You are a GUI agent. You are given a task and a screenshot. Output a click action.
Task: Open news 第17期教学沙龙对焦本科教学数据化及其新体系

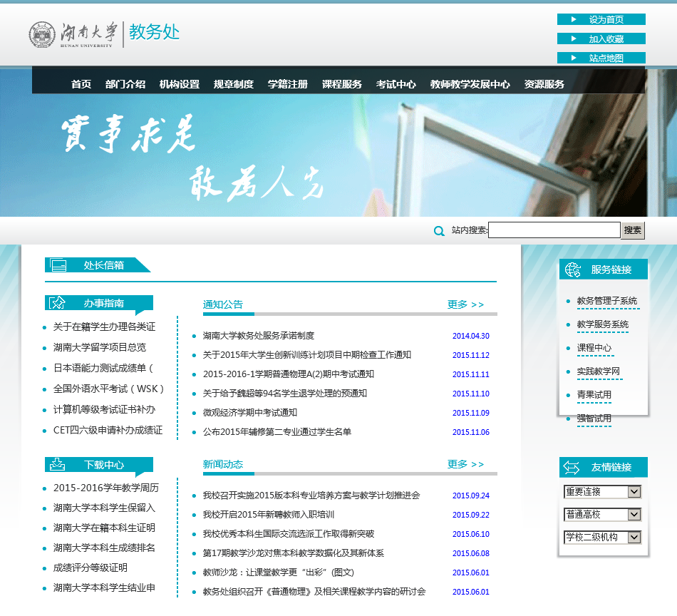(x=294, y=553)
